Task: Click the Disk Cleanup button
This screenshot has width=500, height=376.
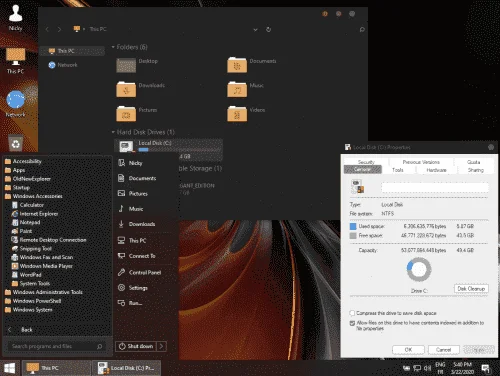Action: (x=471, y=289)
